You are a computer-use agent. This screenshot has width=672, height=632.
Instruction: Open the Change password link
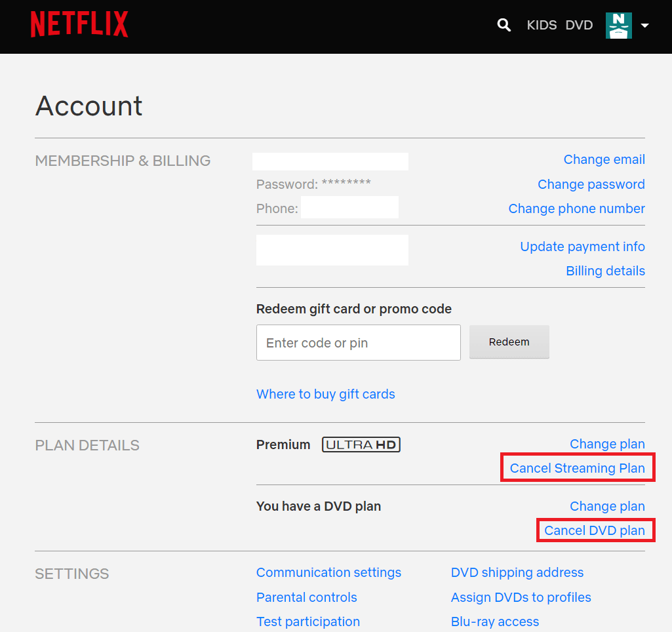point(591,184)
